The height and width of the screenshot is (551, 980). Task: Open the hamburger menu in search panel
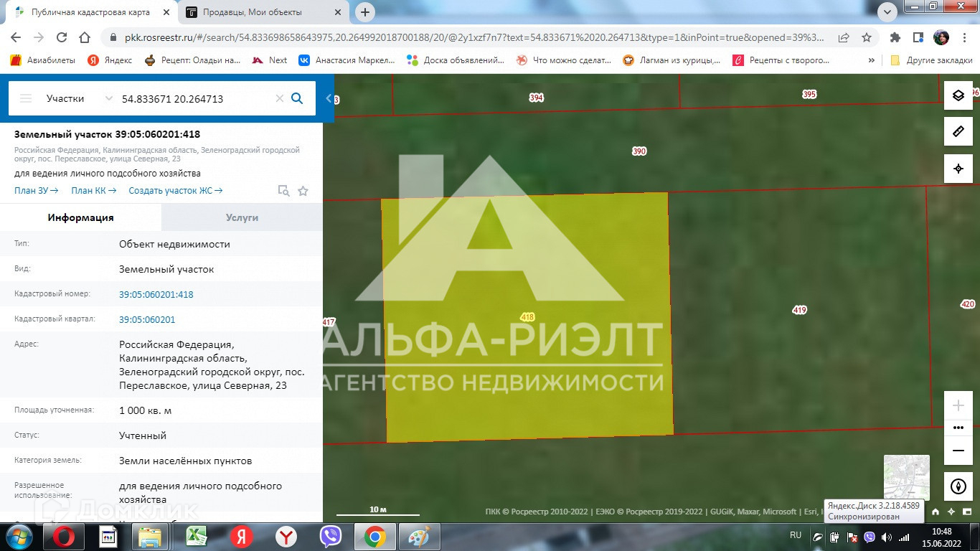pyautogui.click(x=26, y=99)
